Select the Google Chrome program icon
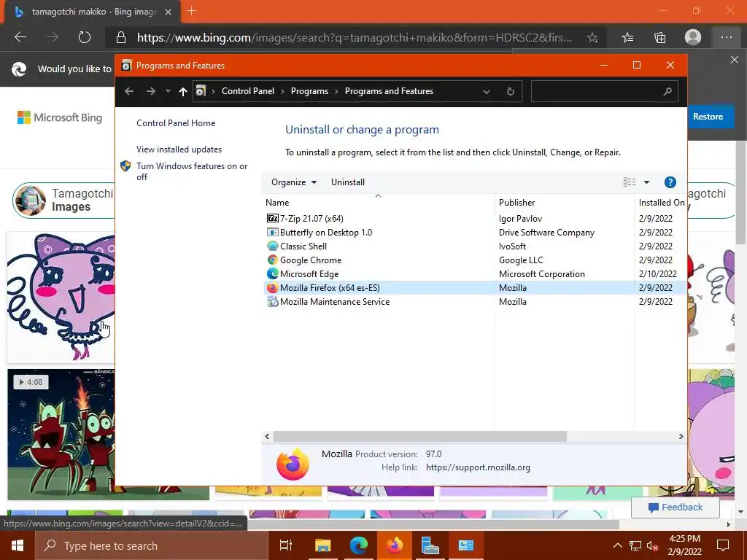The width and height of the screenshot is (747, 560). 273,260
